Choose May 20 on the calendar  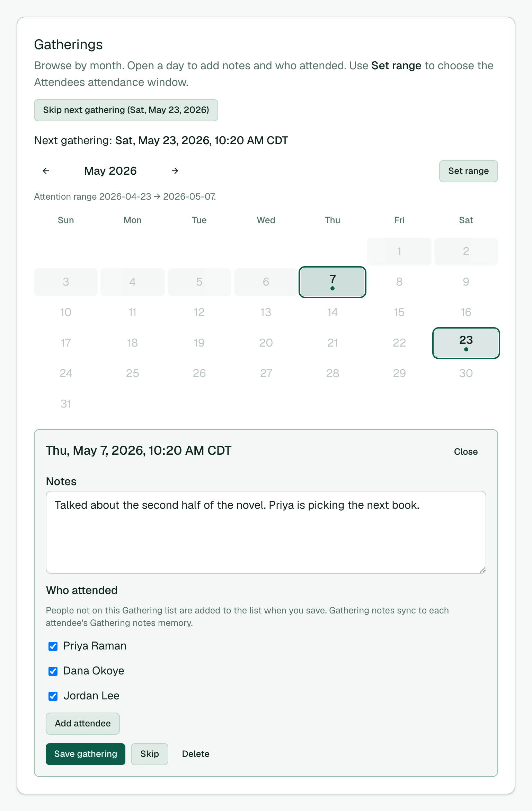coord(266,343)
